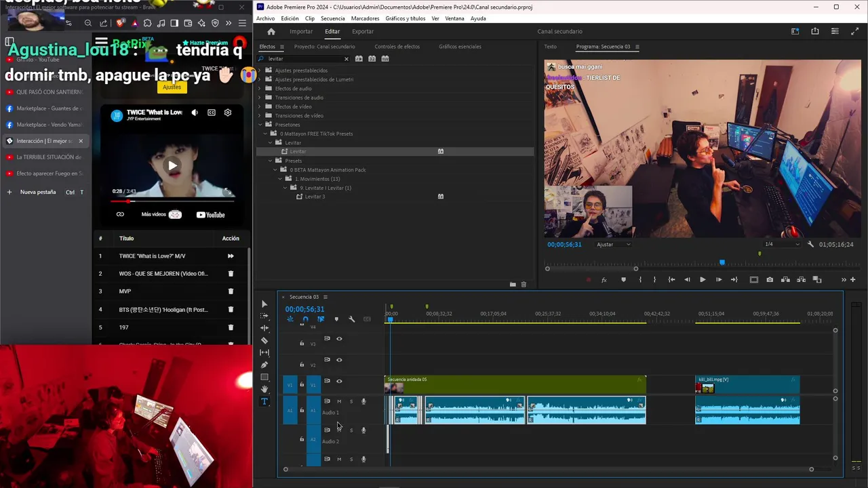Viewport: 868px width, 488px height.
Task: Expand the Efectos de audio folder
Action: coord(260,88)
